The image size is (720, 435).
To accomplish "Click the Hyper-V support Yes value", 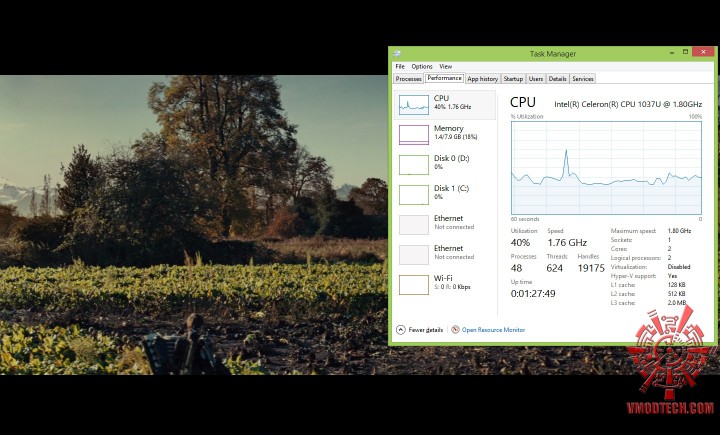I will pos(672,276).
